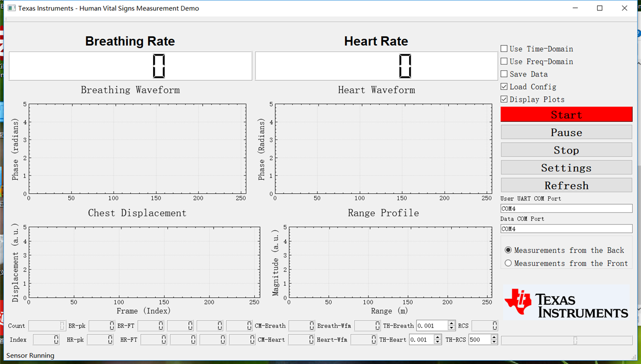The image size is (641, 364).
Task: Enable the Use Freq-Domain checkbox
Action: point(504,61)
